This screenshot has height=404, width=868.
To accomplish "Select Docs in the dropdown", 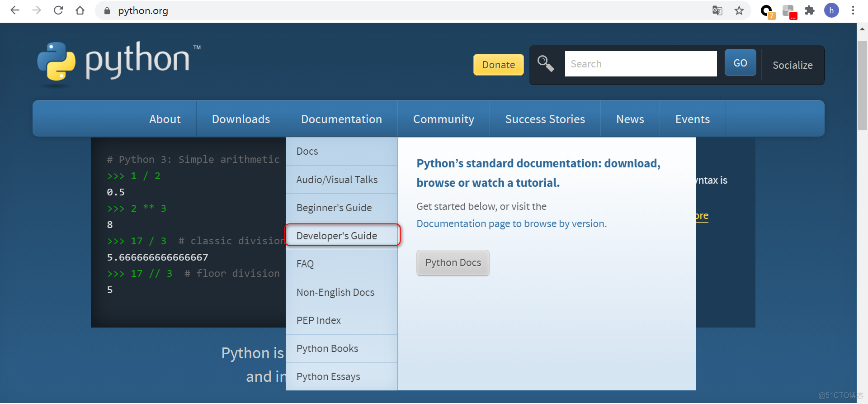I will coord(341,151).
